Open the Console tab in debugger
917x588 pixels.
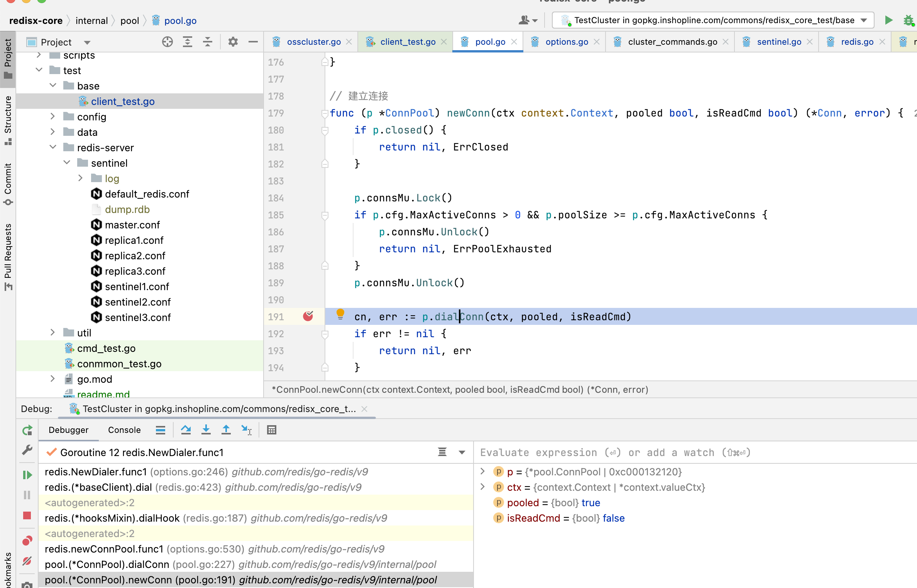tap(124, 430)
